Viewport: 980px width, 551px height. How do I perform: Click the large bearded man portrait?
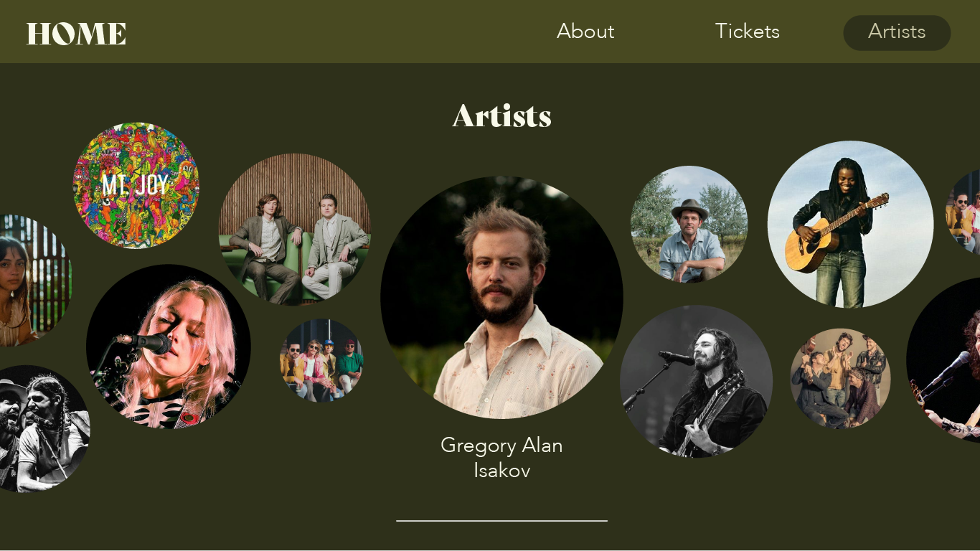pyautogui.click(x=501, y=297)
